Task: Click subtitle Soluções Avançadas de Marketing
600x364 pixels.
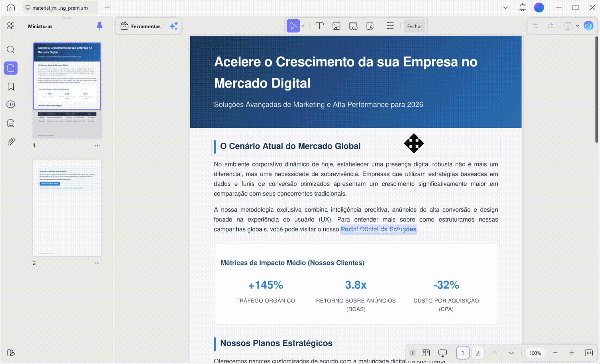Action: 319,104
